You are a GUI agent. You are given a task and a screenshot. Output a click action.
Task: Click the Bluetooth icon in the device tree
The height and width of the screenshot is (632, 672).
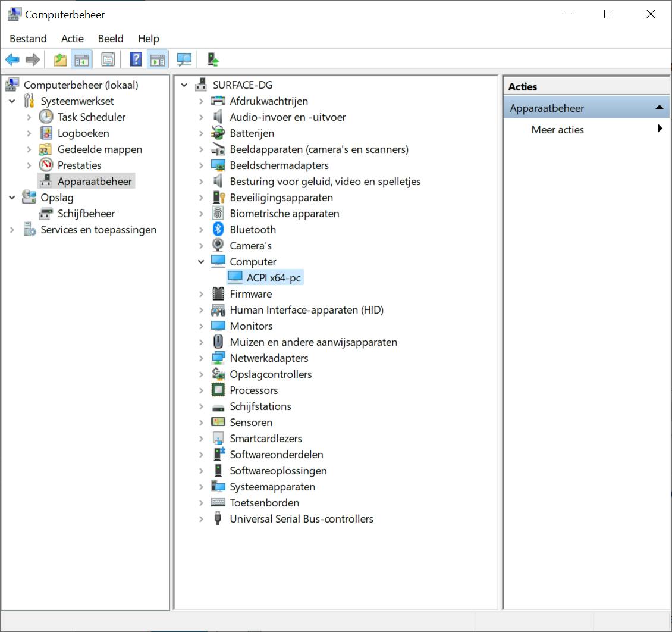pos(218,230)
